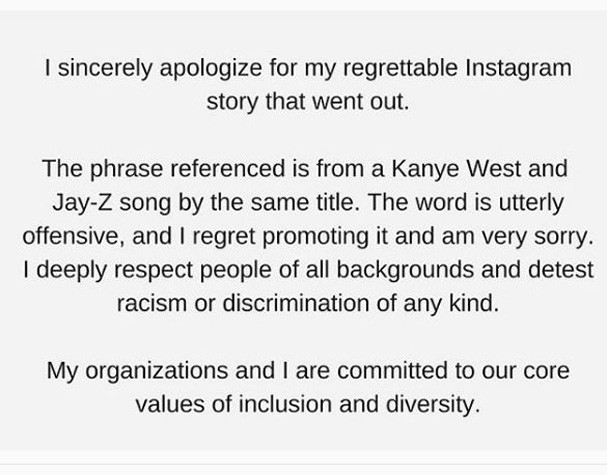Click the word "inclusion" in final line
The image size is (607, 475).
pos(285,404)
